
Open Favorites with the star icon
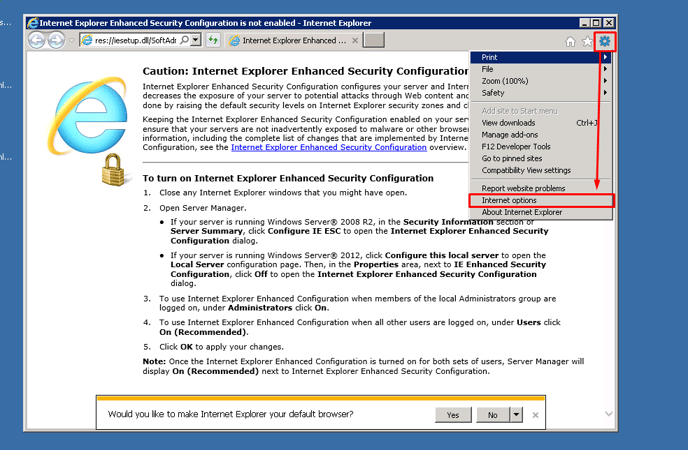click(x=587, y=41)
